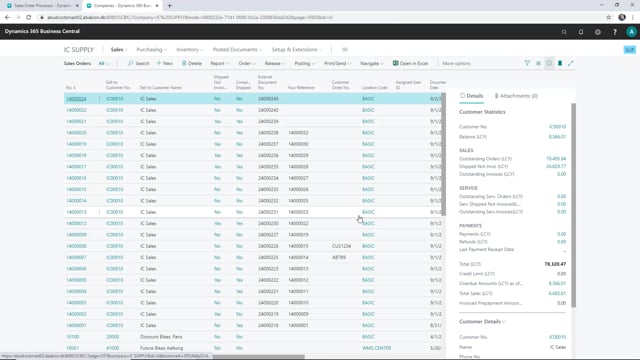Bookmark this page with the star icon

pyautogui.click(x=609, y=17)
